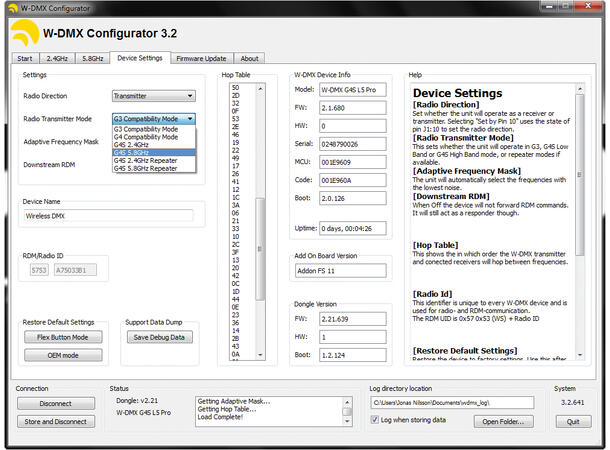This screenshot has height=450, width=610.
Task: Click the MCU field 001E9609
Action: (x=353, y=162)
